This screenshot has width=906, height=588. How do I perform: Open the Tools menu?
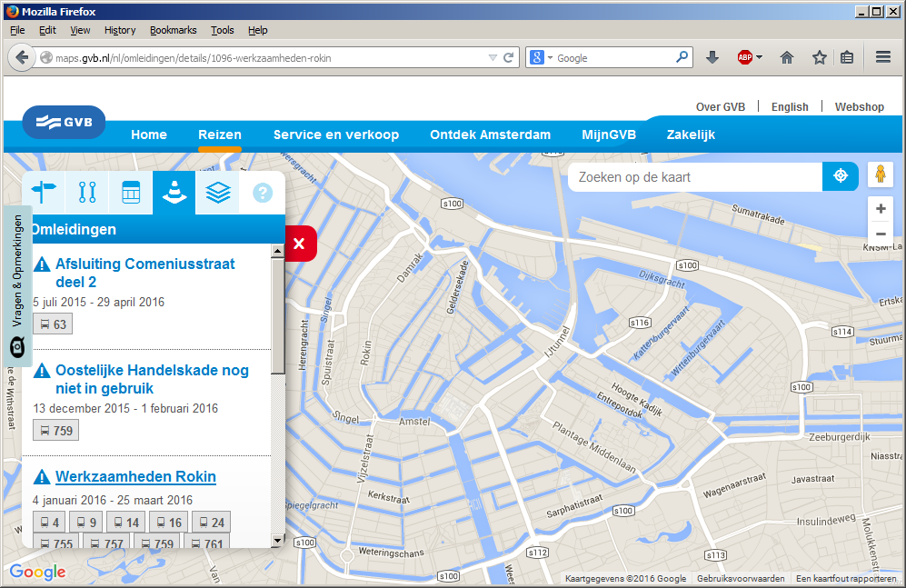click(222, 30)
